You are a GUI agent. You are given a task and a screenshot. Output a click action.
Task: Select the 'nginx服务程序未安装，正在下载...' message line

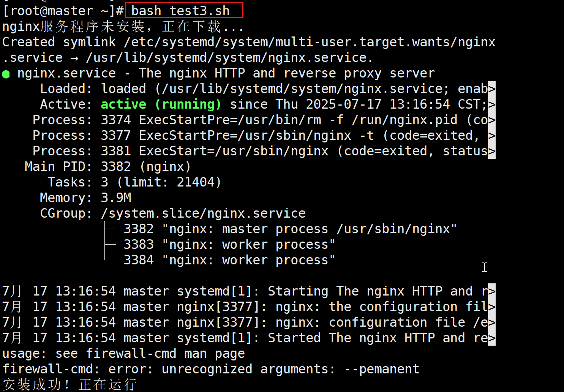(x=123, y=27)
